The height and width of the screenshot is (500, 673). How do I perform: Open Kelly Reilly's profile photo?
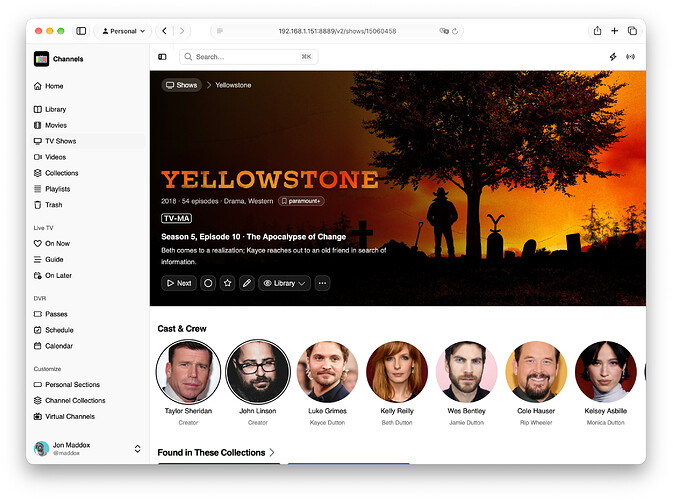click(397, 372)
